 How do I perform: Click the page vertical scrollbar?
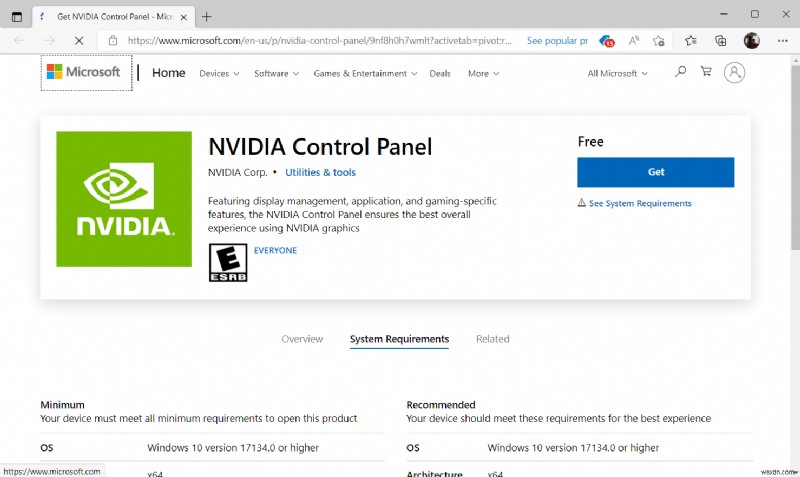[x=795, y=158]
